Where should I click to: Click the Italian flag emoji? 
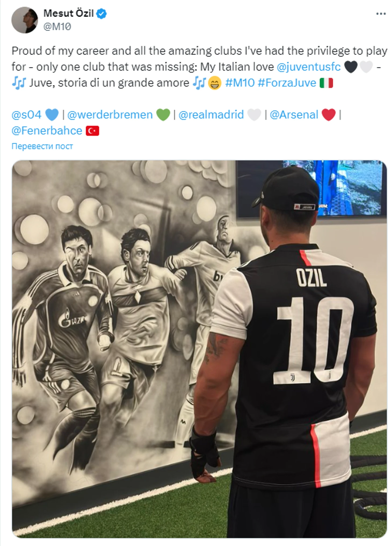coord(326,83)
